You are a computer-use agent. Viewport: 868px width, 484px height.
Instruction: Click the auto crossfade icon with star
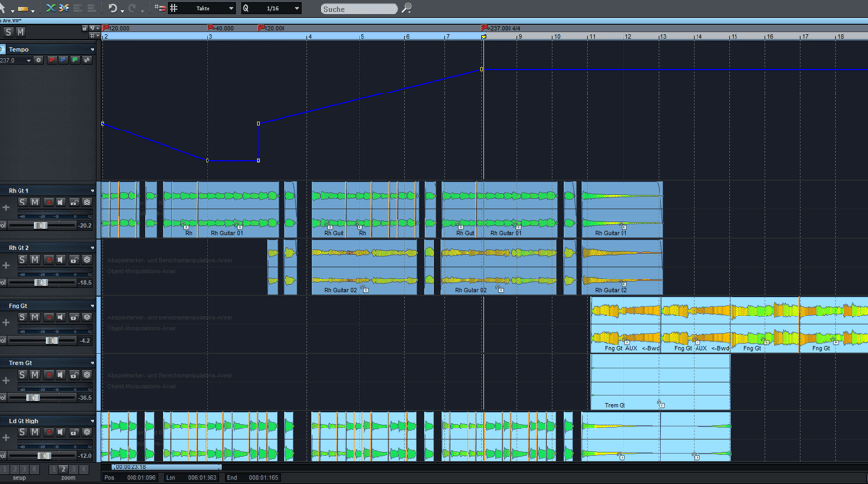(x=64, y=8)
